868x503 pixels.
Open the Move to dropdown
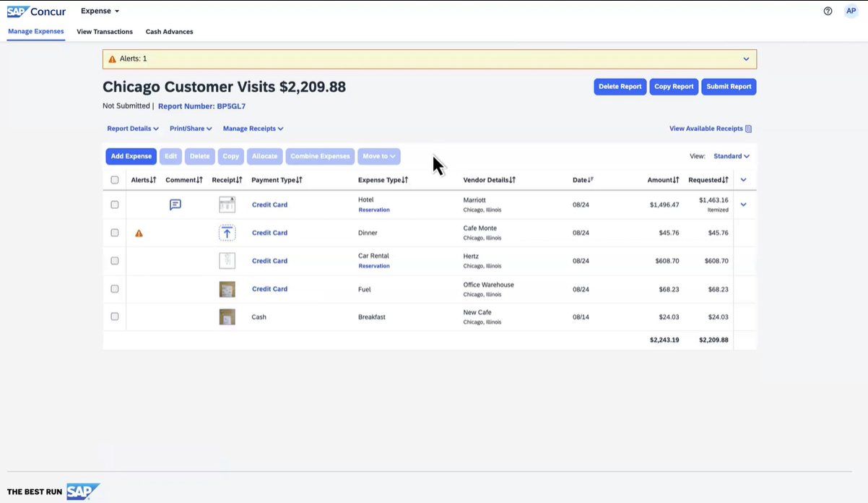379,156
